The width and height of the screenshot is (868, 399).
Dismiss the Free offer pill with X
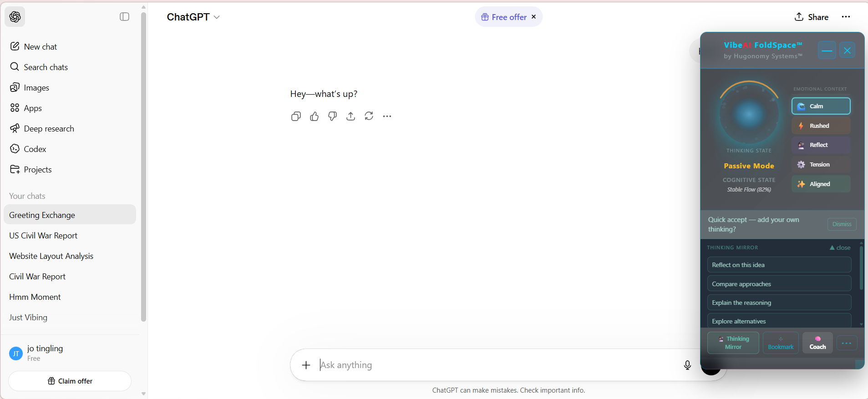[x=534, y=17]
